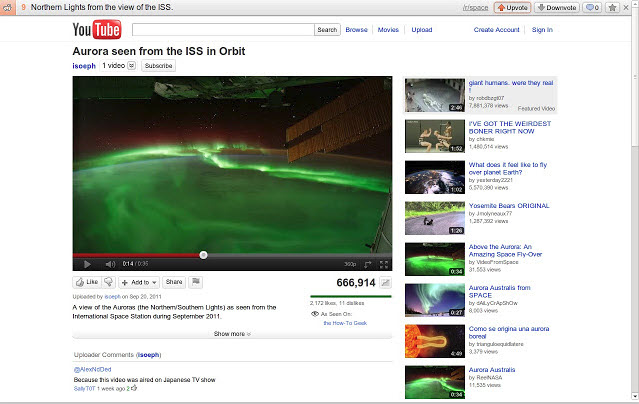Open Aurora Australis from SPACE title
Viewport: 639px width, 404px height.
[500, 291]
